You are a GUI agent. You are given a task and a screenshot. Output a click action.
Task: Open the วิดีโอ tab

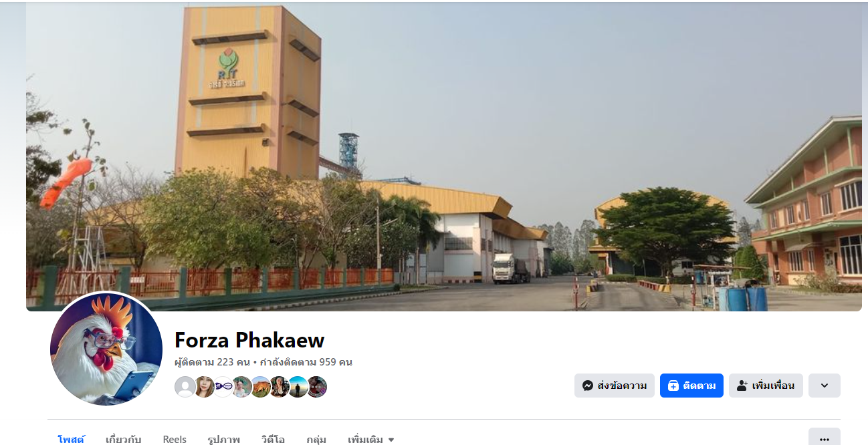pyautogui.click(x=273, y=439)
